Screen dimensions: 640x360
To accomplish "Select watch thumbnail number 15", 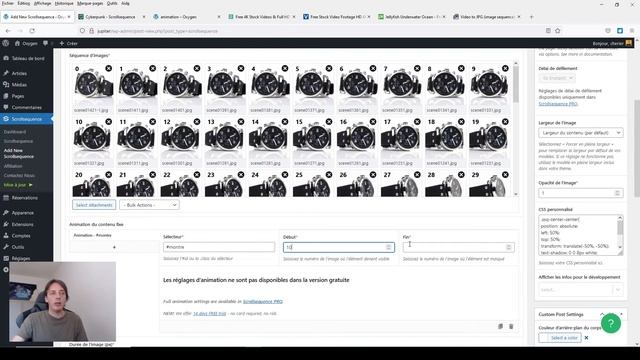I will 313,139.
